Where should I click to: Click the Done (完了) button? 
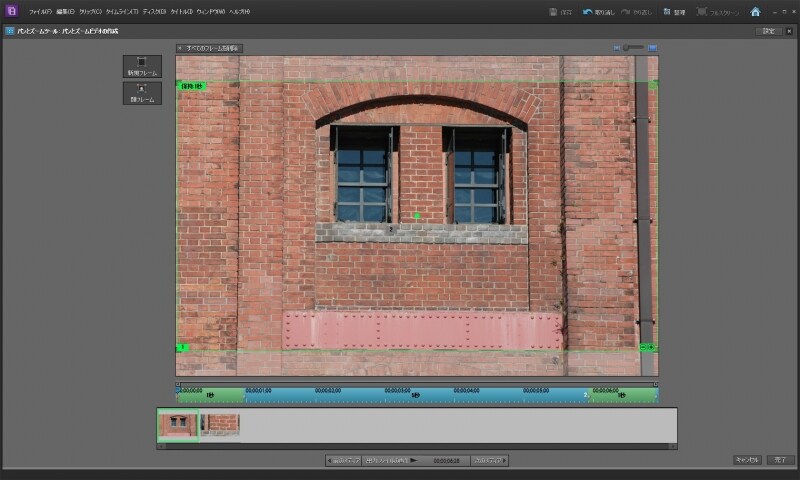tap(779, 460)
